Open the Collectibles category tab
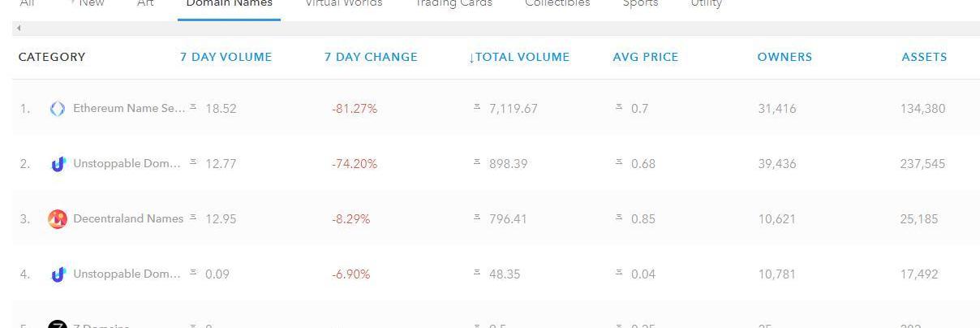This screenshot has height=328, width=980. coord(557,4)
